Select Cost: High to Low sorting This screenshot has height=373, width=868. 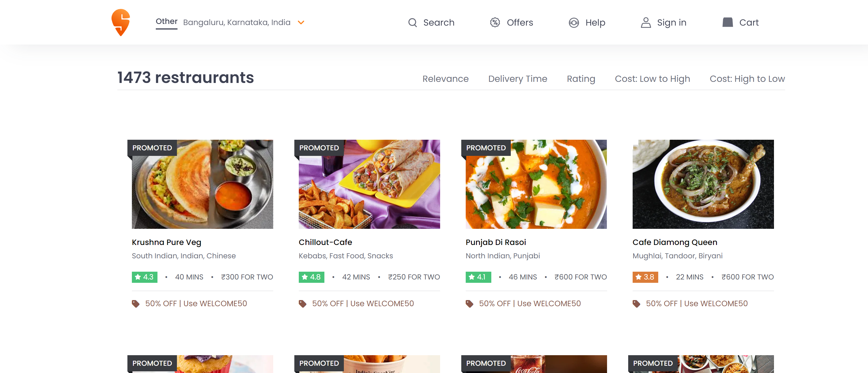747,78
